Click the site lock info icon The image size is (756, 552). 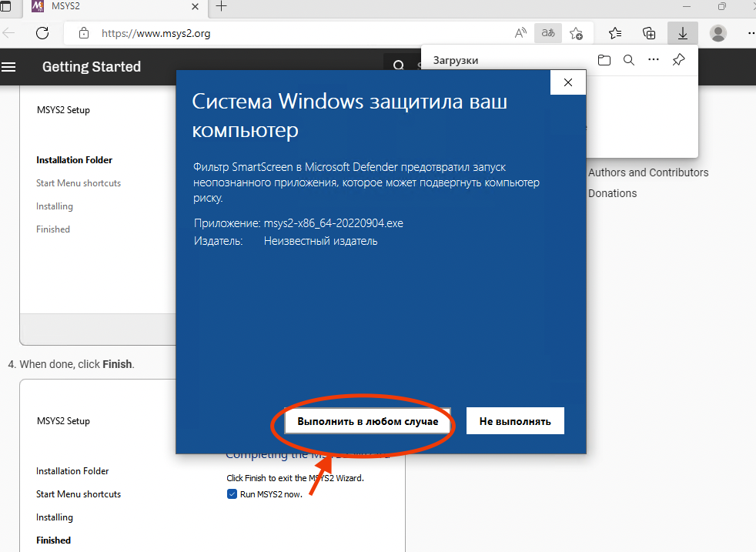[x=84, y=33]
